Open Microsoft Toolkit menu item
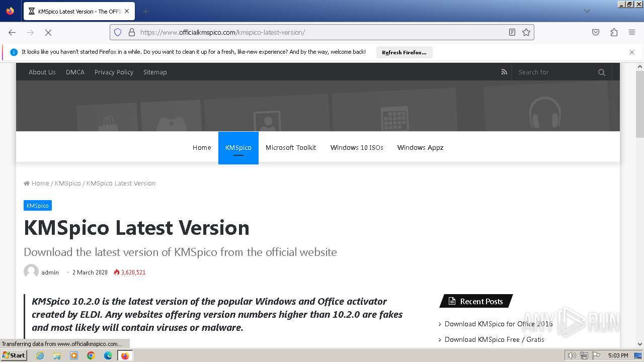The height and width of the screenshot is (362, 644). click(x=291, y=147)
